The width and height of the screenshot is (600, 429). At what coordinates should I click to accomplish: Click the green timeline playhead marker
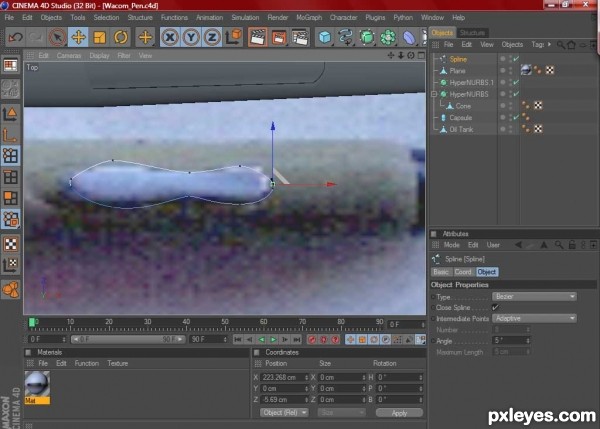(32, 323)
